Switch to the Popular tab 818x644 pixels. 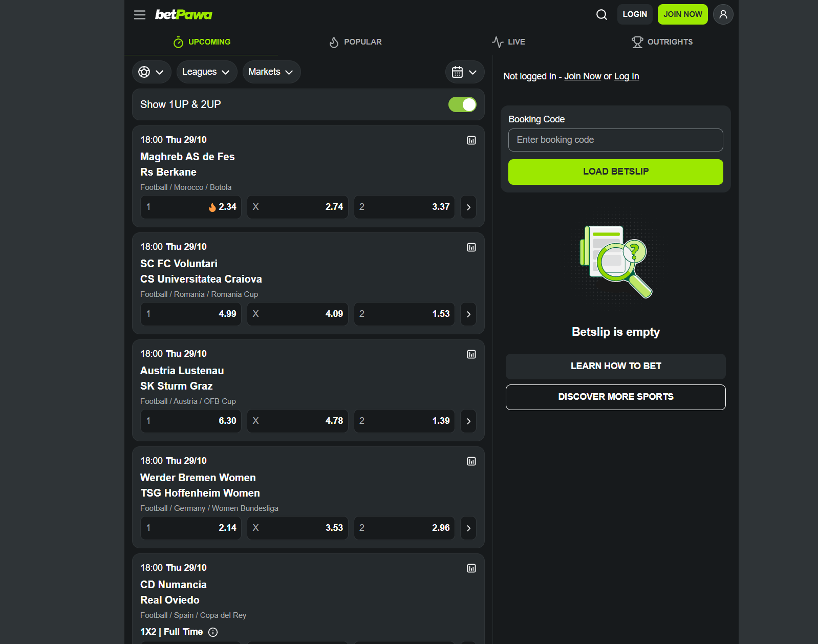coord(355,42)
